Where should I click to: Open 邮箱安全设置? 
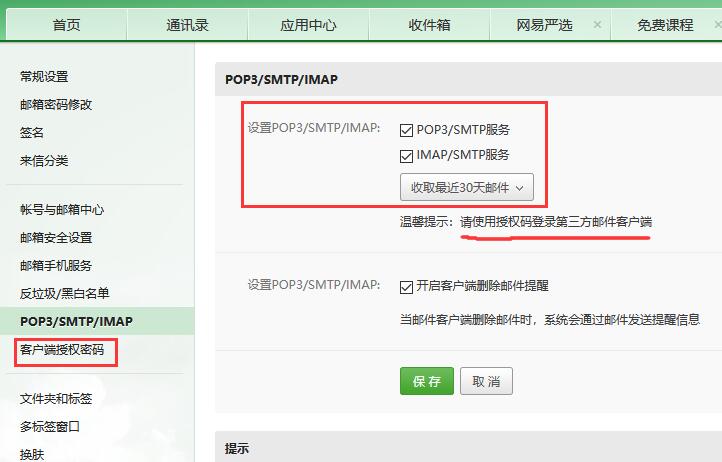click(56, 238)
